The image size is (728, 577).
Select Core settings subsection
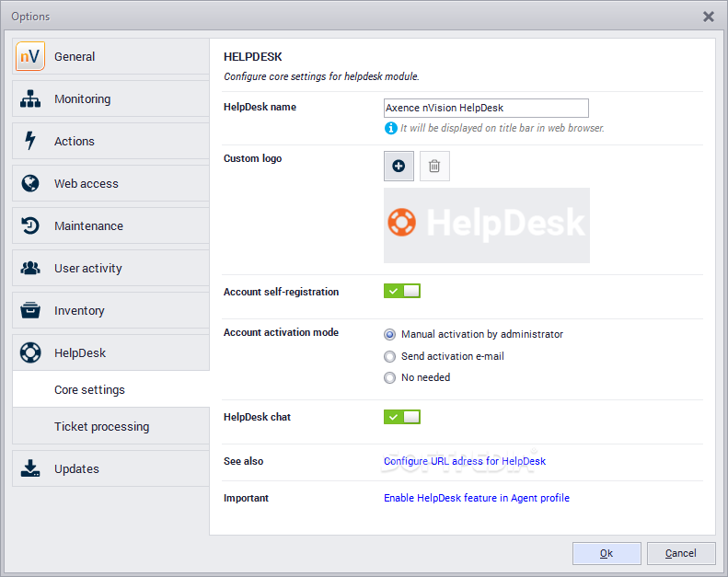click(111, 389)
